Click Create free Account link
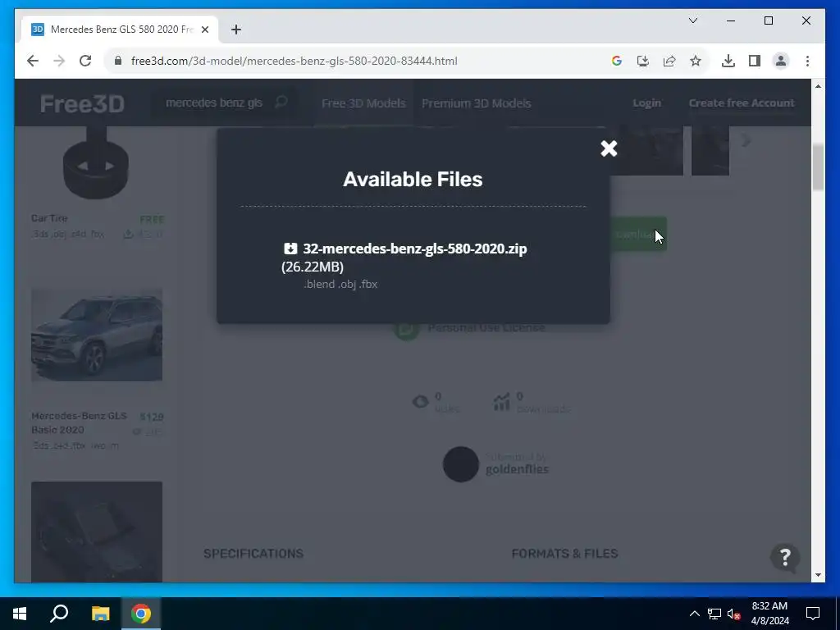This screenshot has width=840, height=630. point(742,103)
